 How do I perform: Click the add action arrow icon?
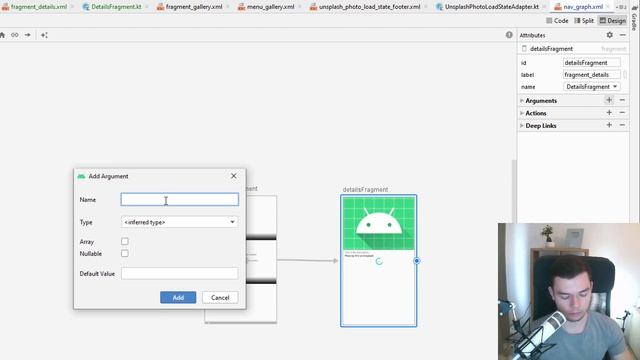pos(27,35)
